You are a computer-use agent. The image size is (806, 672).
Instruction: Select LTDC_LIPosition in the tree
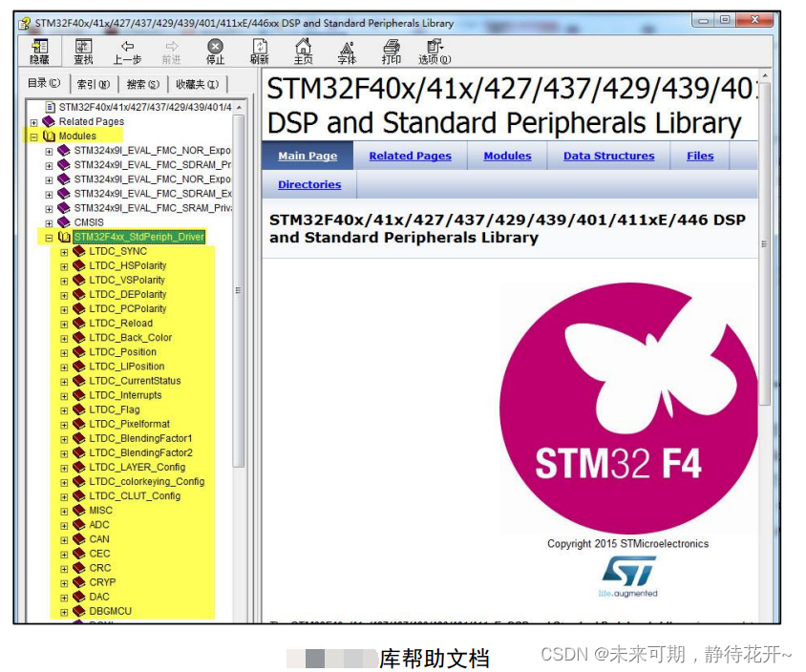[126, 367]
